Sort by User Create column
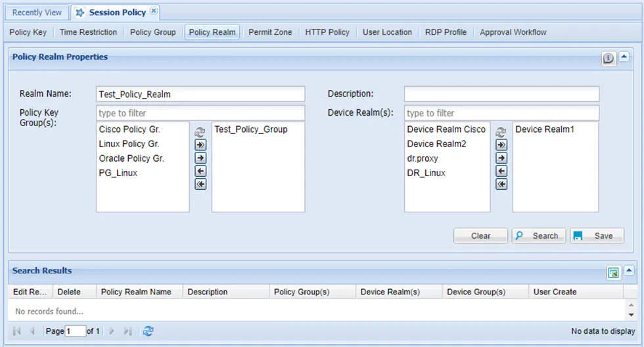Image resolution: width=644 pixels, height=347 pixels. [576, 292]
